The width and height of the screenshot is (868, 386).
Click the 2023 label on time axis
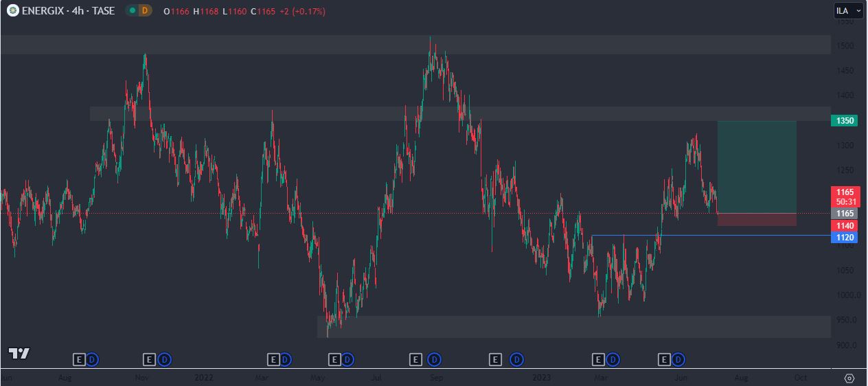pos(541,378)
